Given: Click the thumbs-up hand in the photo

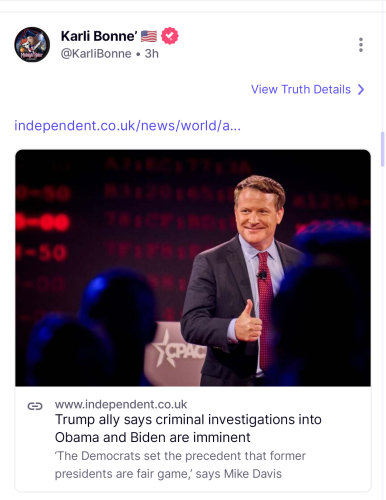Looking at the screenshot, I should click(x=248, y=321).
